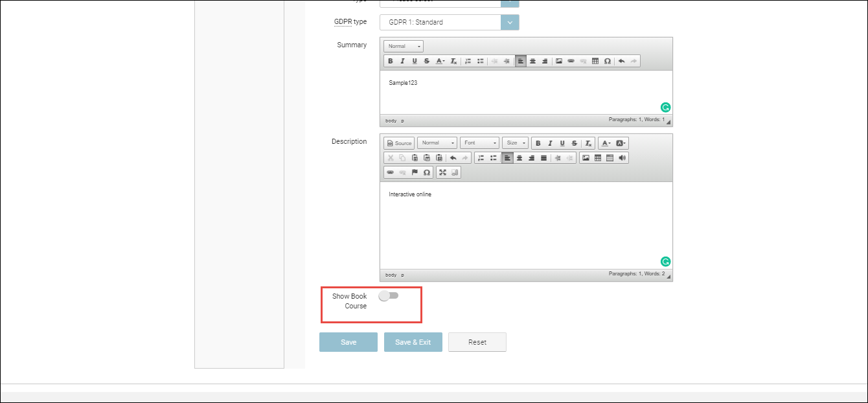
Task: Insert a table in the Summary editor
Action: (x=595, y=61)
